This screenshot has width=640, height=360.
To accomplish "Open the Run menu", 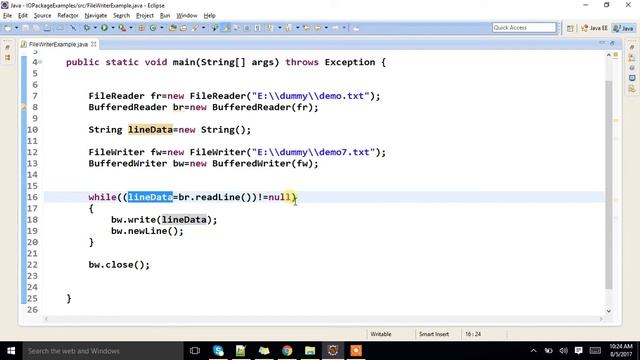I will (165, 16).
